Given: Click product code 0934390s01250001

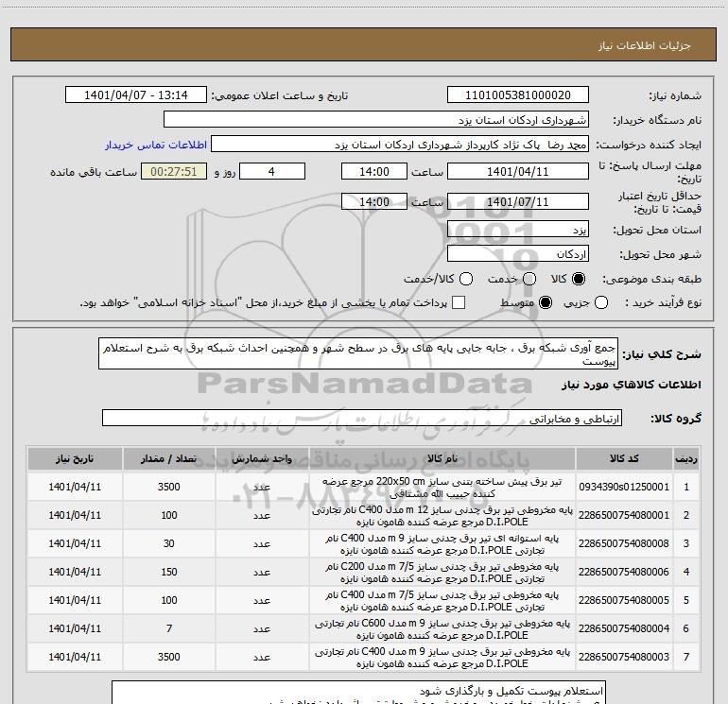Looking at the screenshot, I should (x=624, y=487).
